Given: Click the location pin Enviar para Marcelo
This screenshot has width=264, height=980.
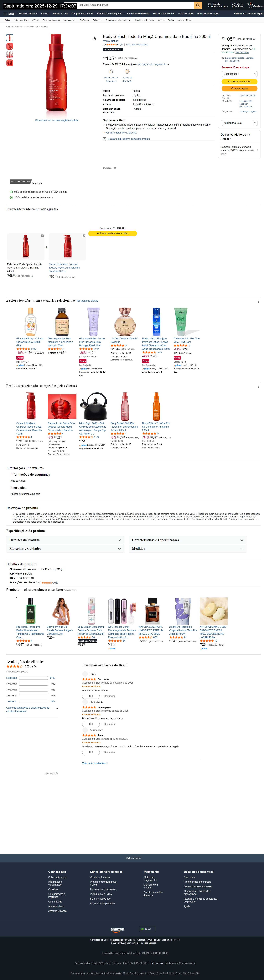Looking at the screenshot, I should (223, 58).
